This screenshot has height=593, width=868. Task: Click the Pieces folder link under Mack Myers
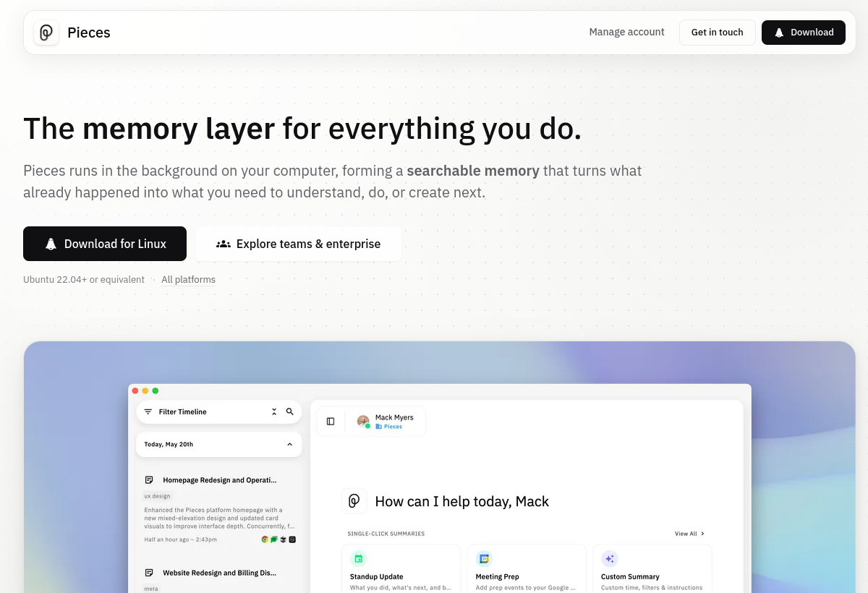click(x=389, y=427)
